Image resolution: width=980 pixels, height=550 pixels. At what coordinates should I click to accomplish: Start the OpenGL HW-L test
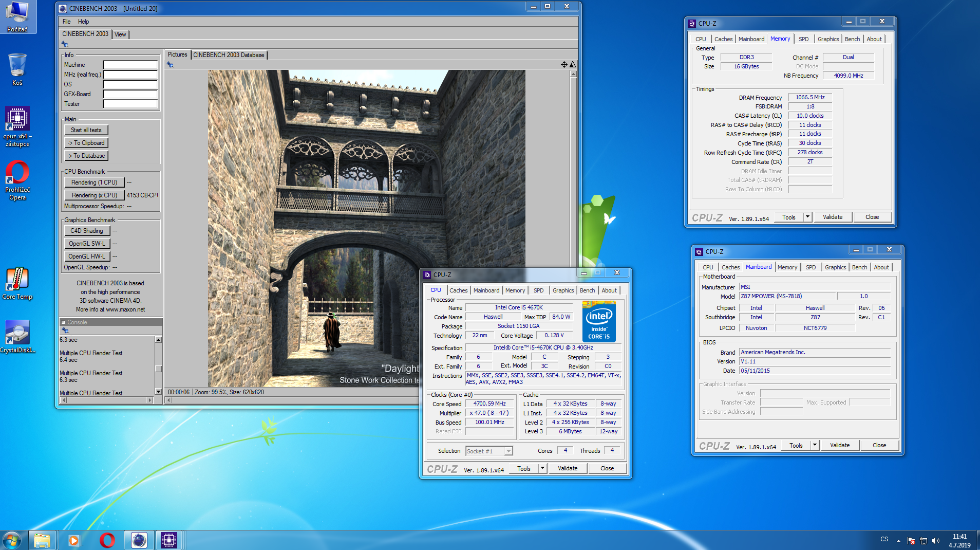(87, 256)
